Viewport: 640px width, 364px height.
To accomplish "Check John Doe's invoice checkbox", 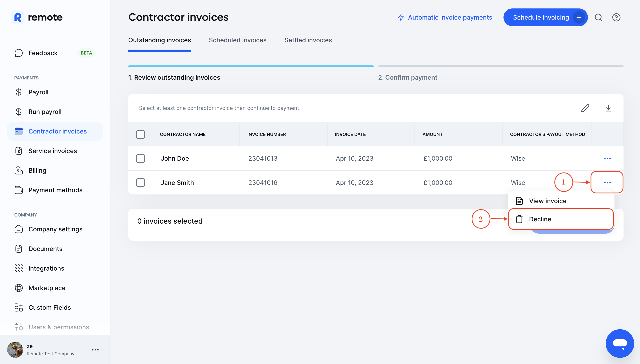I will pos(141,158).
